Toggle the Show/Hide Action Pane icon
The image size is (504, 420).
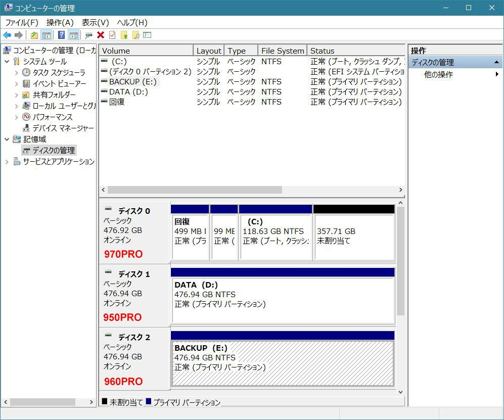(x=74, y=35)
